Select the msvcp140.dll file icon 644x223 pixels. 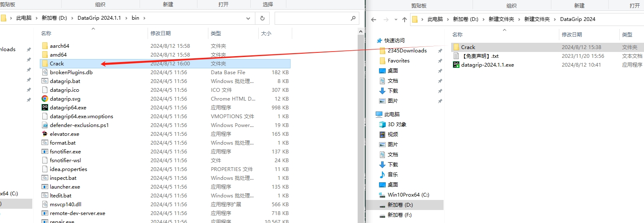(x=45, y=204)
